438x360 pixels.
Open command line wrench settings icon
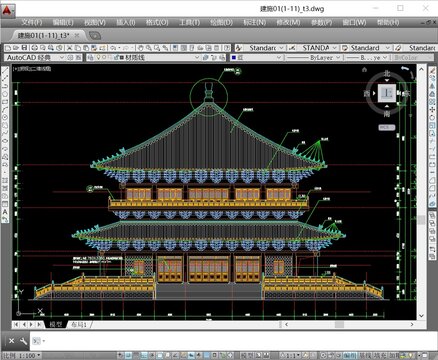(23, 341)
